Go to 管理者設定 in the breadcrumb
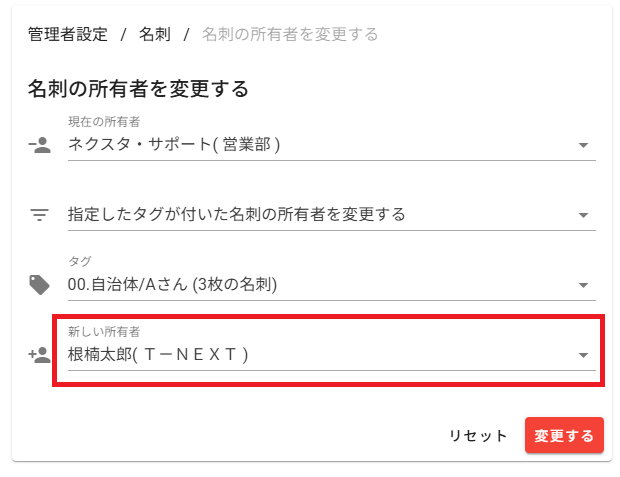This screenshot has height=477, width=620. [x=67, y=34]
